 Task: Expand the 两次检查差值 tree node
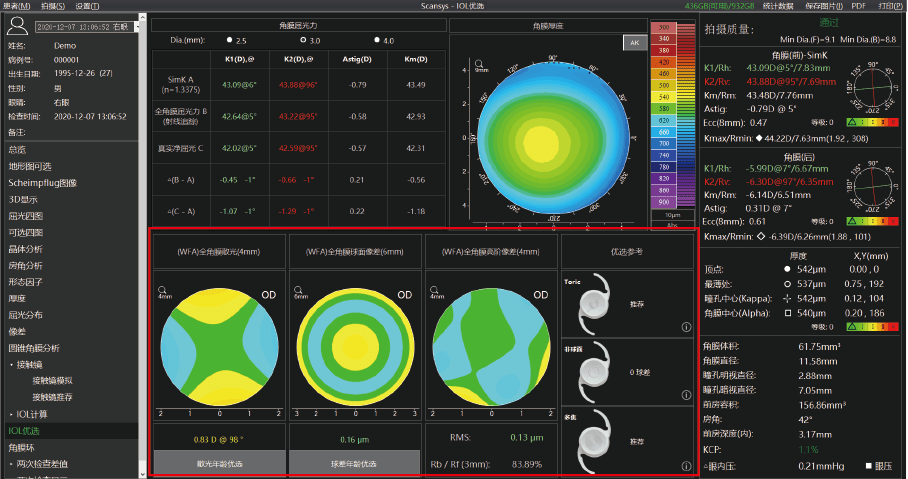[x=12, y=464]
